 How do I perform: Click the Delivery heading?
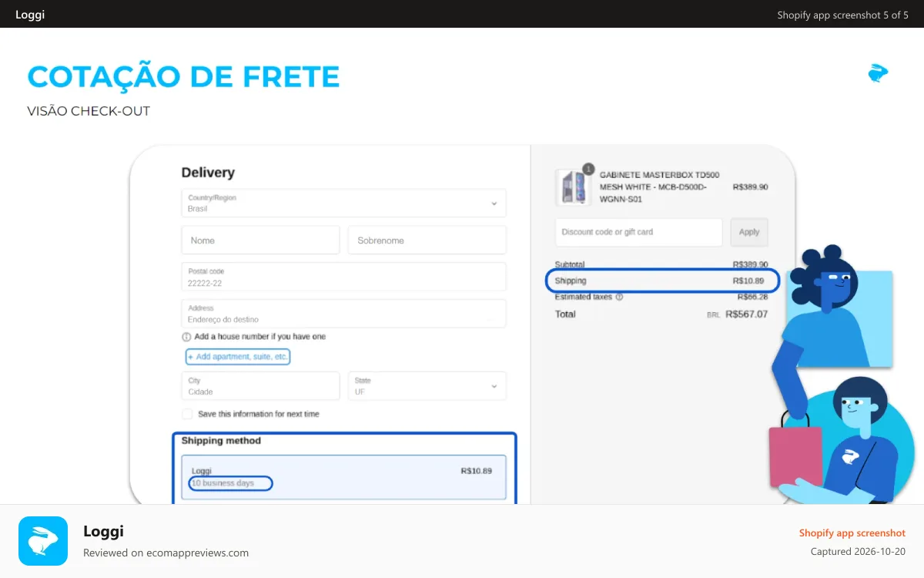tap(208, 173)
